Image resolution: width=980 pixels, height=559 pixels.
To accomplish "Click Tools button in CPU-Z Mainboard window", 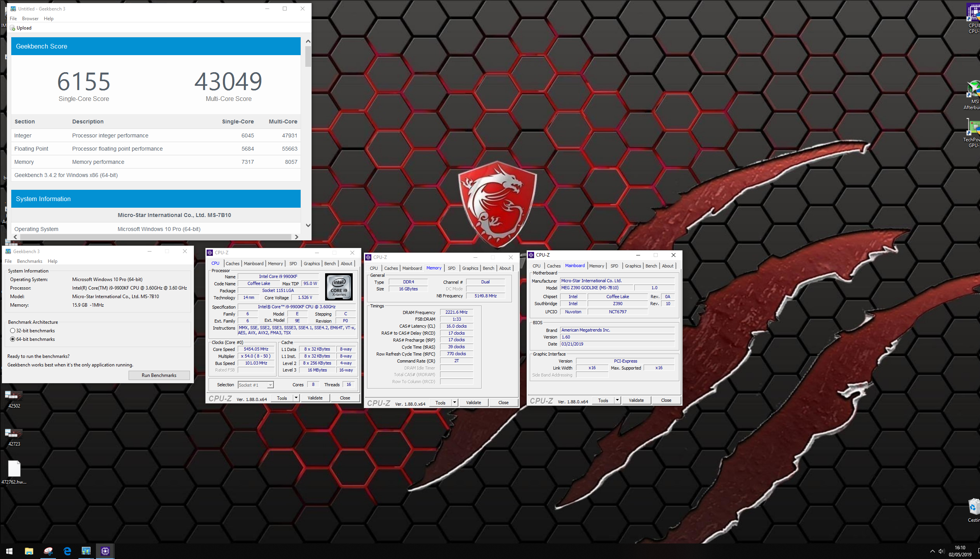I will coord(603,400).
